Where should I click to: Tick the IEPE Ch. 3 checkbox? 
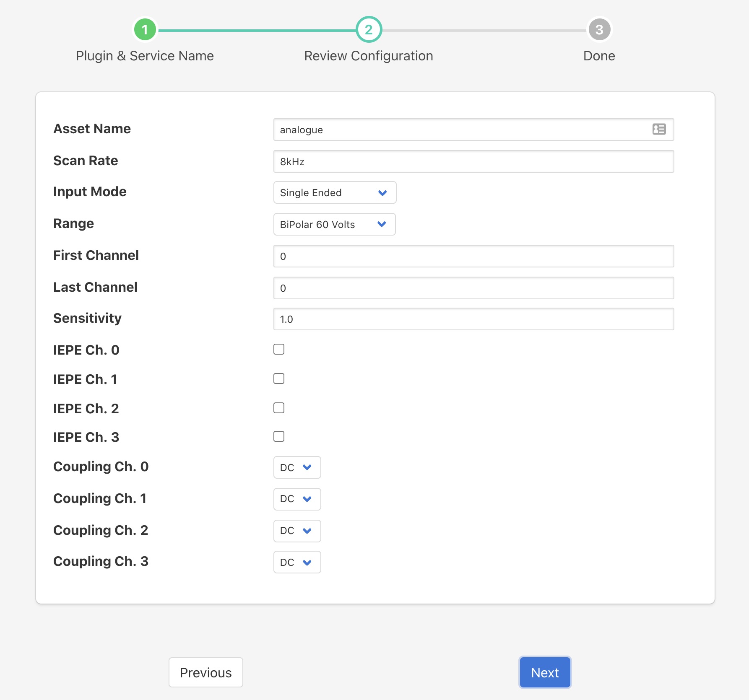279,436
